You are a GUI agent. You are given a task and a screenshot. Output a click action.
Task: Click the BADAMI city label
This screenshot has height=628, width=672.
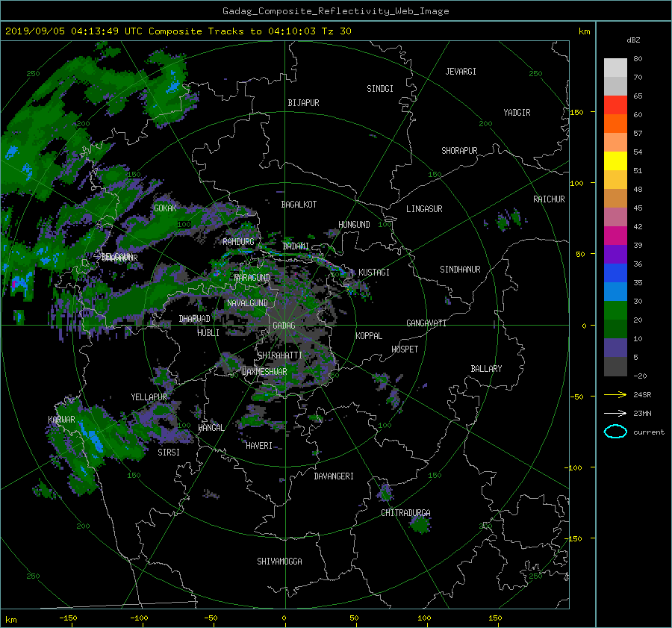click(296, 246)
